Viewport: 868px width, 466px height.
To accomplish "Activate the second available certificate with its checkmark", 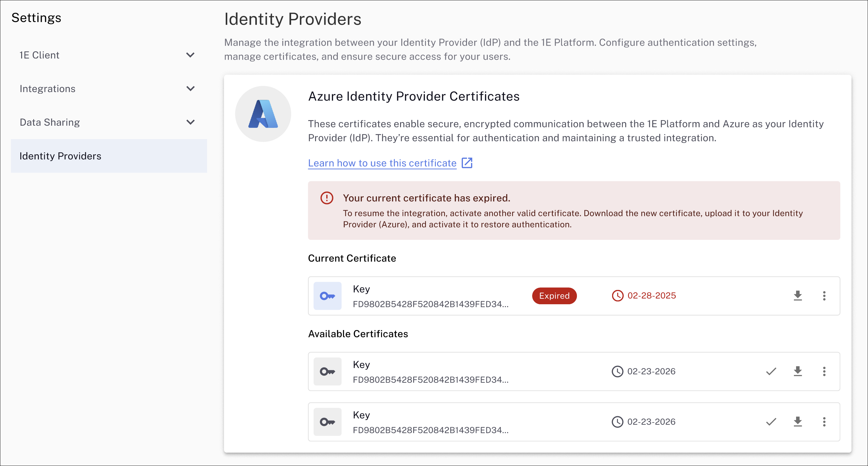I will coord(771,422).
